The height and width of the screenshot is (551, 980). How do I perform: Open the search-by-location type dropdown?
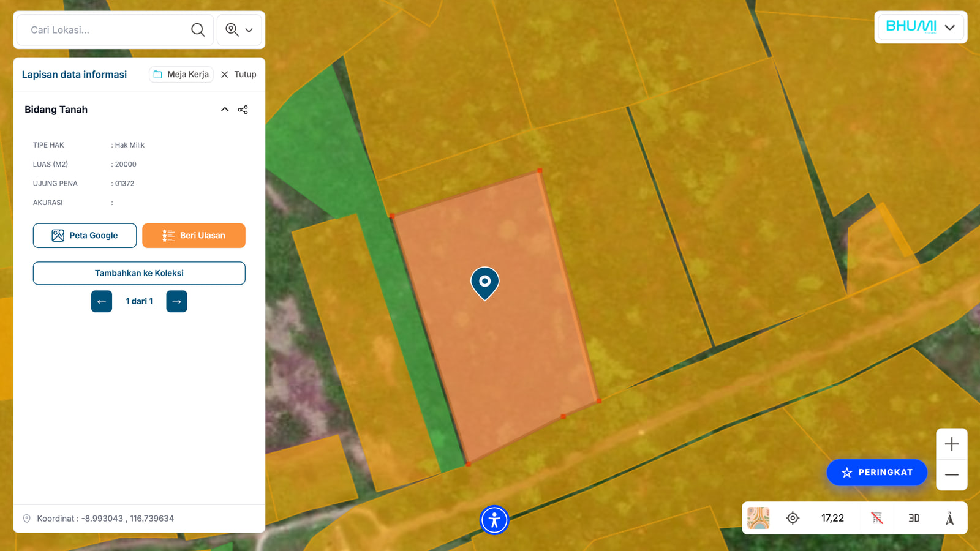tap(239, 29)
